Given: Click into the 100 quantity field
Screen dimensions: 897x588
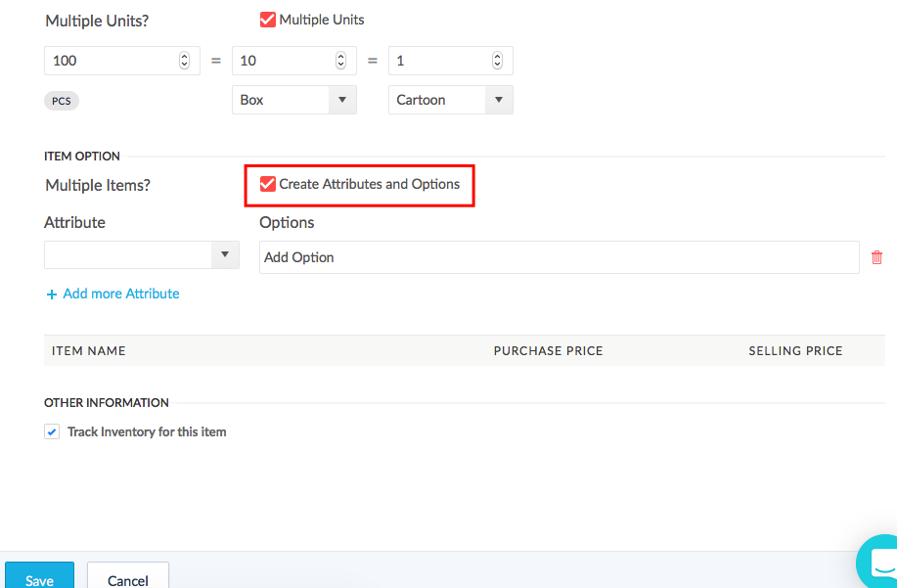Looking at the screenshot, I should (x=122, y=61).
